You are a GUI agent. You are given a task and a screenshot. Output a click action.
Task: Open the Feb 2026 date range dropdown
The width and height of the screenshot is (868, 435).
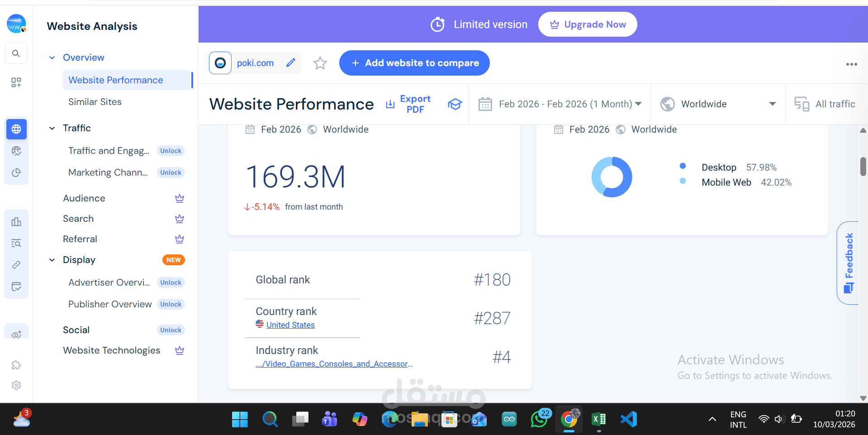click(x=560, y=104)
